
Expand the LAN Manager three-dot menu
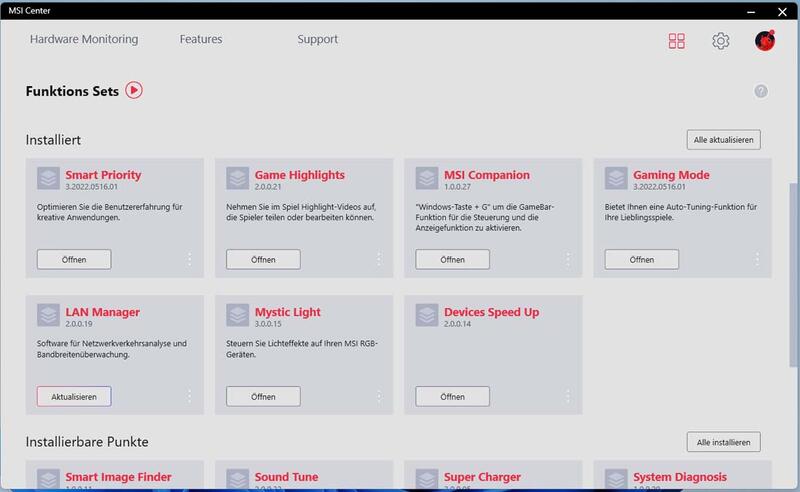(x=189, y=397)
